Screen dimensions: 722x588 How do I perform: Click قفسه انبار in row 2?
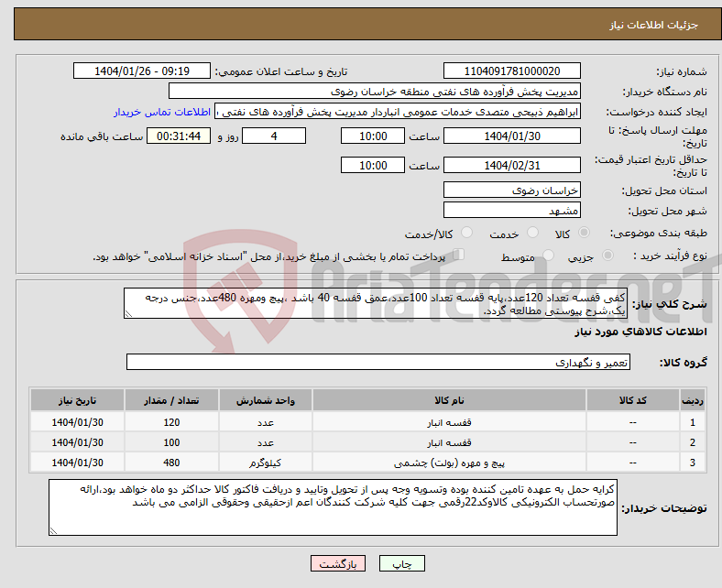pos(449,442)
